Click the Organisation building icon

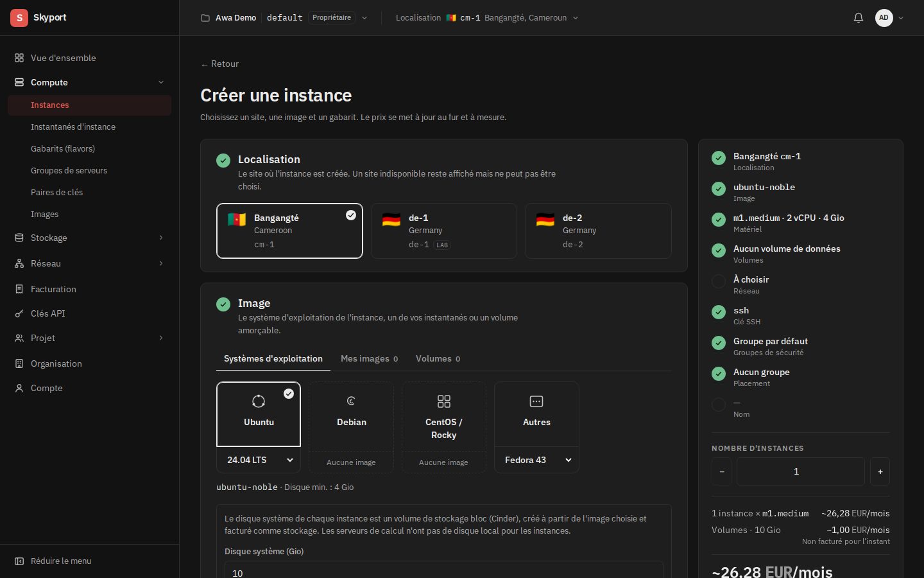point(19,363)
